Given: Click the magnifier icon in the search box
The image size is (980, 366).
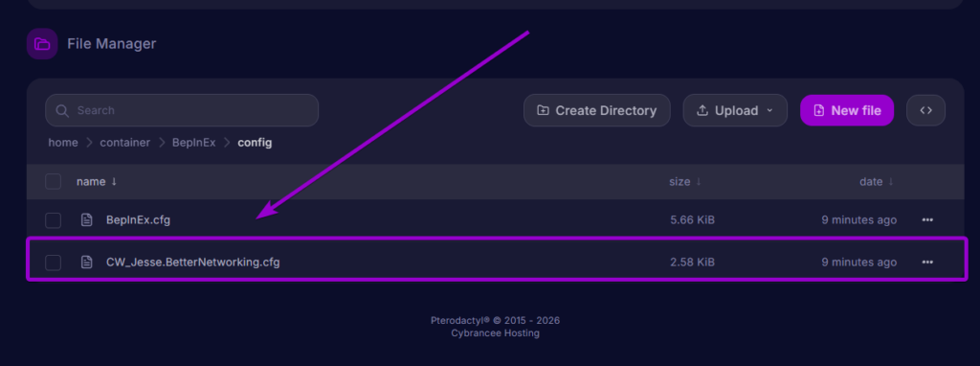Looking at the screenshot, I should coord(62,111).
